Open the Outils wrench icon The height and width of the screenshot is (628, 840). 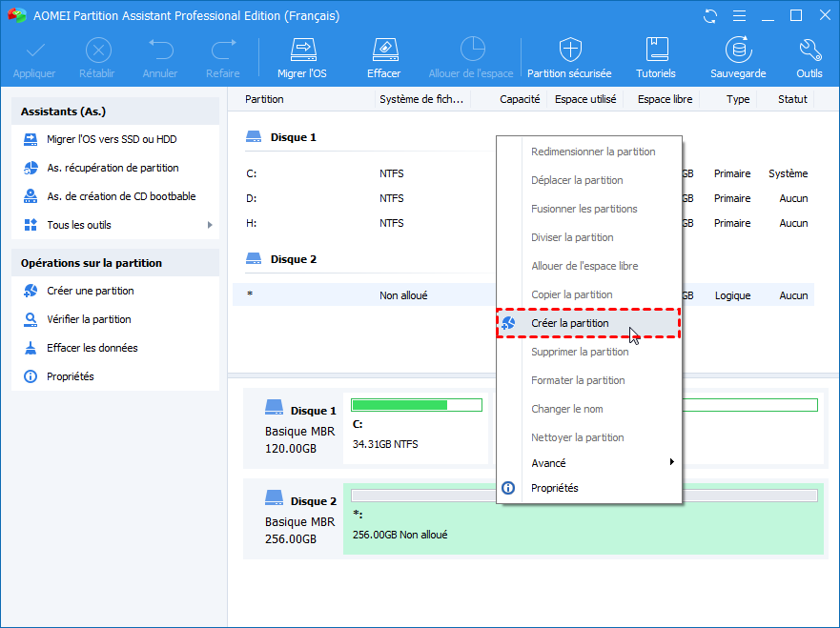809,50
